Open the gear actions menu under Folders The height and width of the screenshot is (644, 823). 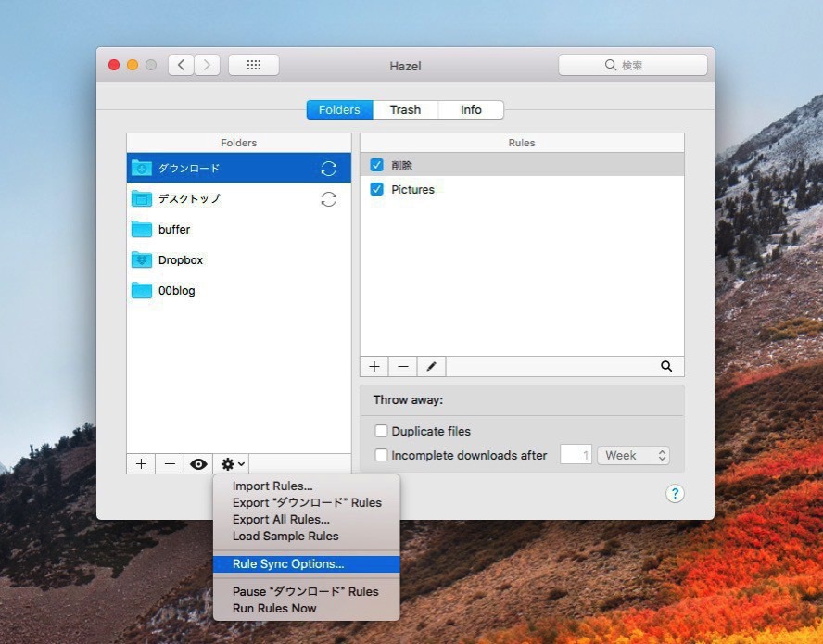tap(233, 464)
